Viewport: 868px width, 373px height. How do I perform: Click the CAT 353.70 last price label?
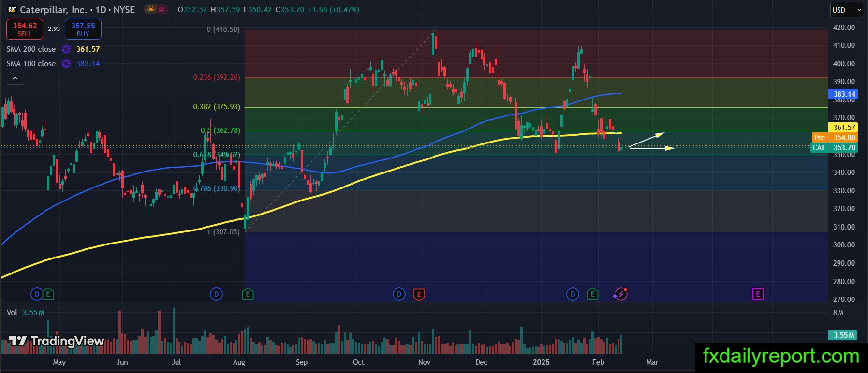click(x=835, y=148)
